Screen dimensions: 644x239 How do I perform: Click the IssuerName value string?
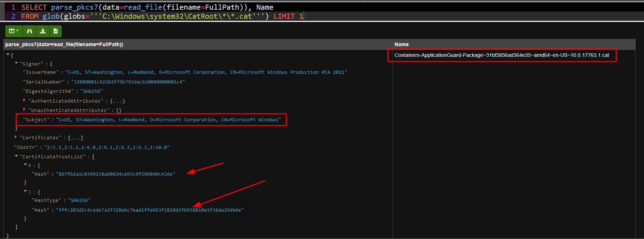[206, 72]
